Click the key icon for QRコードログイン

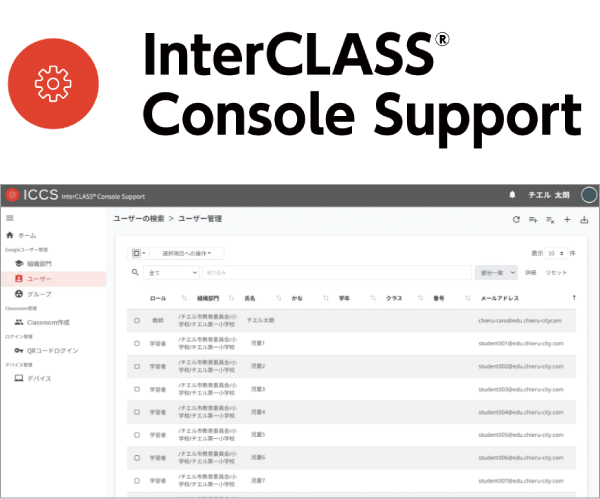coord(19,350)
